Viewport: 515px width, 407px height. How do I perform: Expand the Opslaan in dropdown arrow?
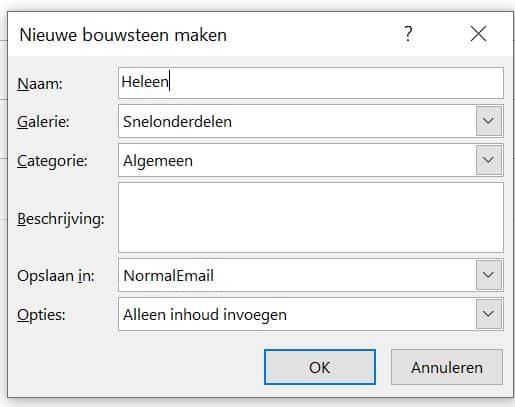489,275
